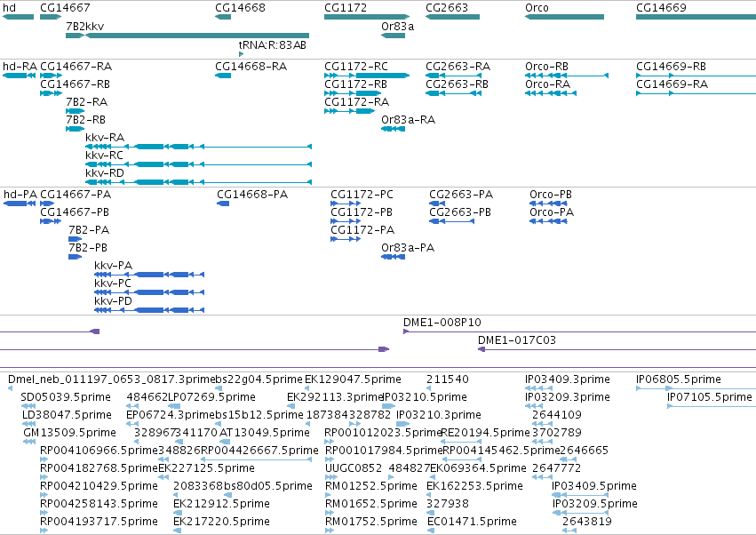Select the Orco-RA transcript label
The height and width of the screenshot is (535, 756).
548,84
